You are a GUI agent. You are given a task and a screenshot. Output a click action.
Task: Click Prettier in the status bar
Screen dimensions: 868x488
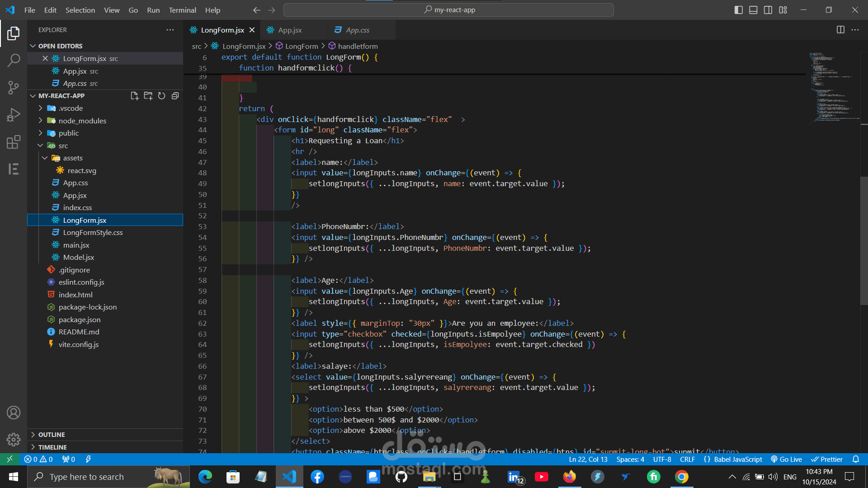coord(827,459)
